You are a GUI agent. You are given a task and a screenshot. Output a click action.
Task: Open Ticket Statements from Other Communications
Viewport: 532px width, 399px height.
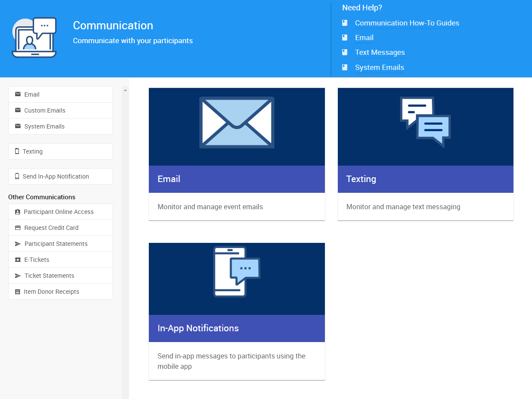coord(49,276)
